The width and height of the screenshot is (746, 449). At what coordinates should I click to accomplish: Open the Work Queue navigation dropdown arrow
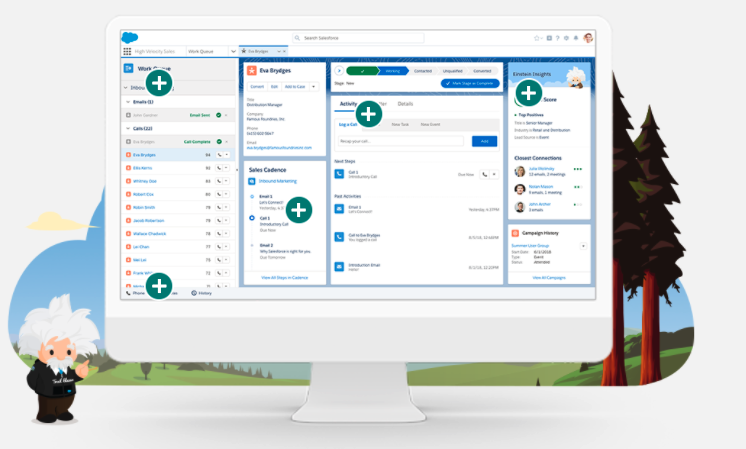tap(233, 51)
